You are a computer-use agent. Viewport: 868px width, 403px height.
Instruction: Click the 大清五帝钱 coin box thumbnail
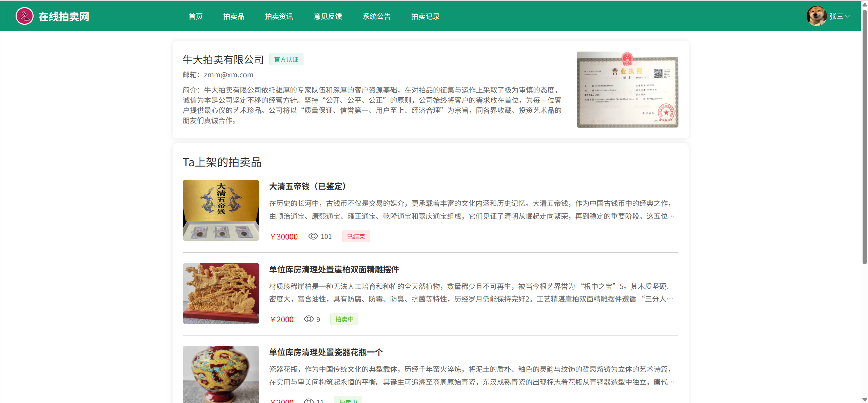click(221, 210)
